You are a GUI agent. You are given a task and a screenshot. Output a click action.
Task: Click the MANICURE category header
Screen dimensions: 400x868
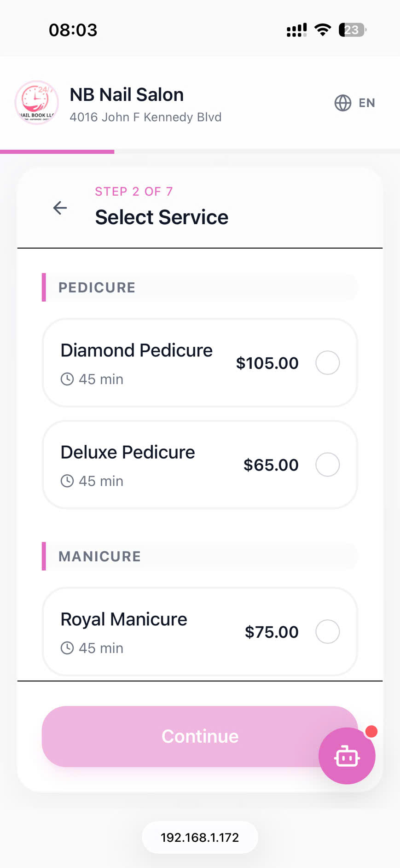[x=200, y=556]
